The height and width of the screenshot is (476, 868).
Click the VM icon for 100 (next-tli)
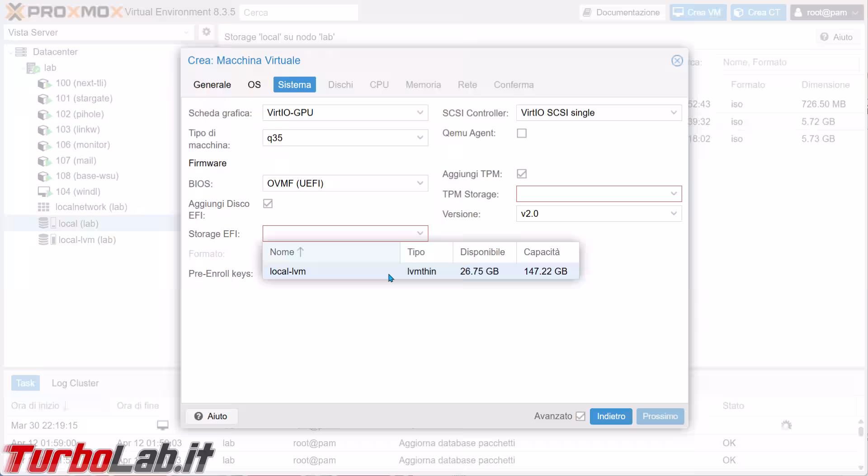(44, 84)
